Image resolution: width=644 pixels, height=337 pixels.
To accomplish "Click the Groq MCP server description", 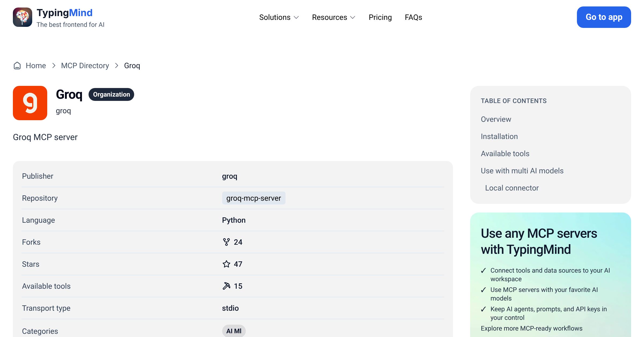I will (x=45, y=137).
